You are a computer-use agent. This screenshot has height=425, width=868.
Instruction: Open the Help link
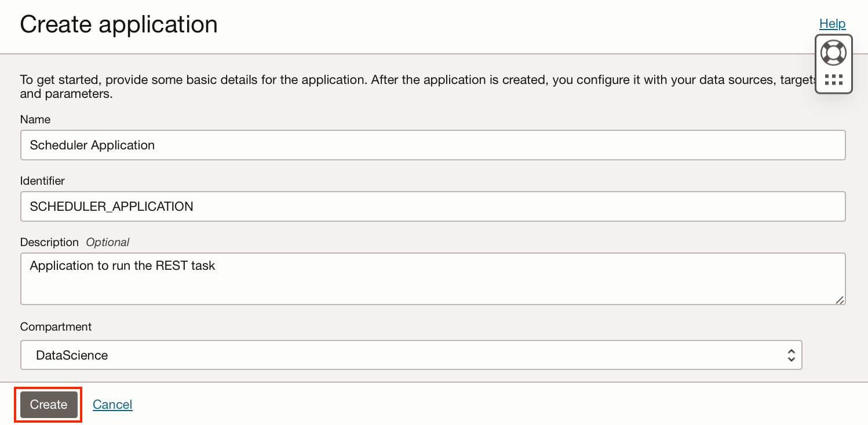point(832,24)
